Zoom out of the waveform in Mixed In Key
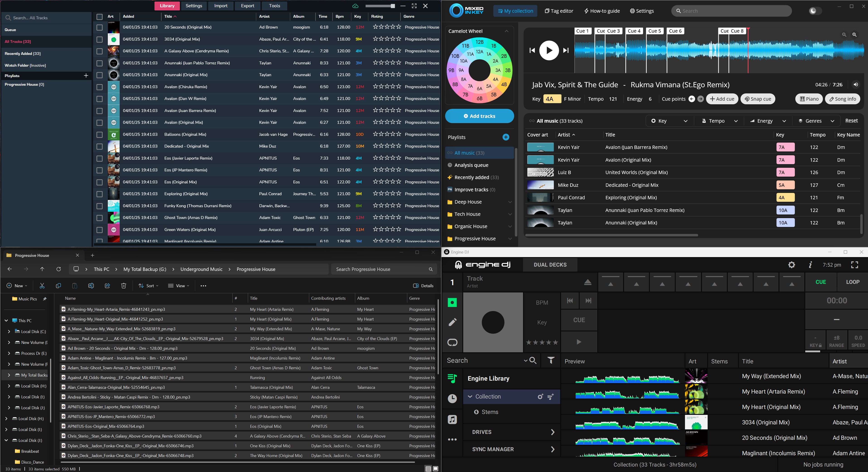This screenshot has width=868, height=472. [x=844, y=35]
